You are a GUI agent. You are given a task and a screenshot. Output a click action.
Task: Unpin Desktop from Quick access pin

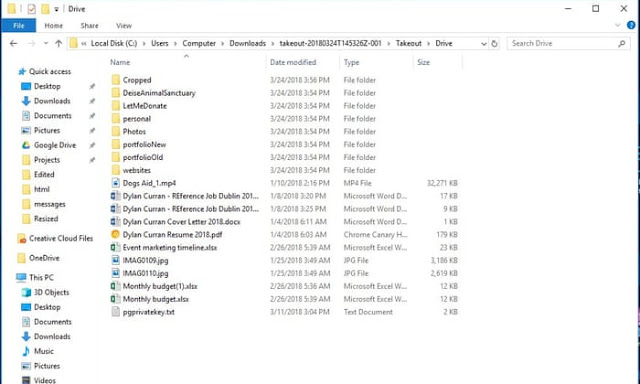92,87
